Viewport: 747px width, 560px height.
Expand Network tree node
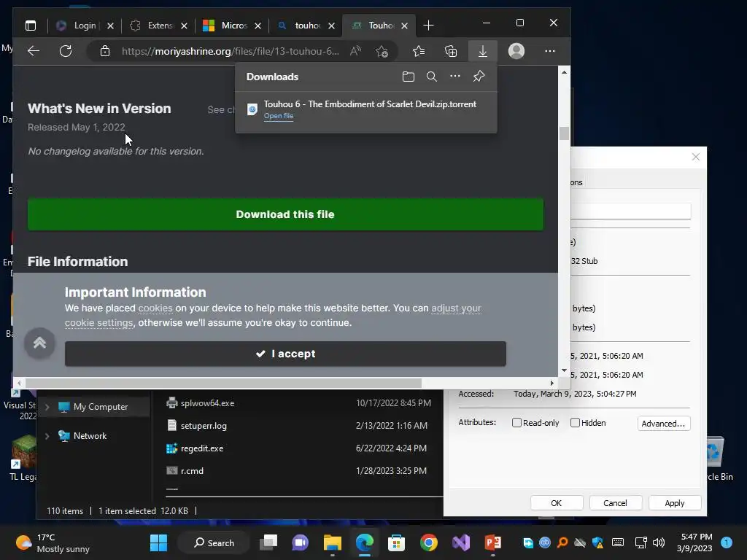pos(47,436)
